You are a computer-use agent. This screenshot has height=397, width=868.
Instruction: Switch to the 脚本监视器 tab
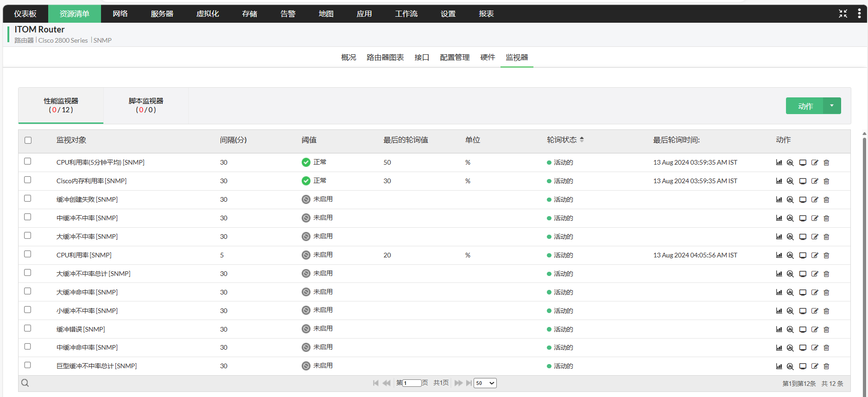pyautogui.click(x=146, y=105)
